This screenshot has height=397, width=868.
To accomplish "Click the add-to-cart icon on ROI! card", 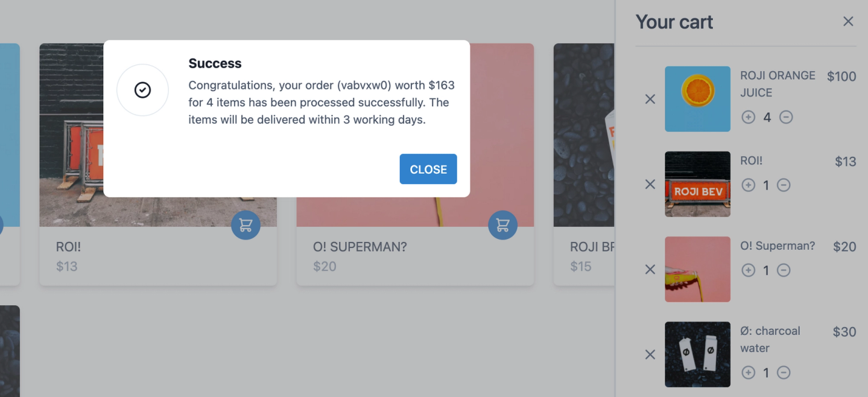I will pyautogui.click(x=245, y=224).
